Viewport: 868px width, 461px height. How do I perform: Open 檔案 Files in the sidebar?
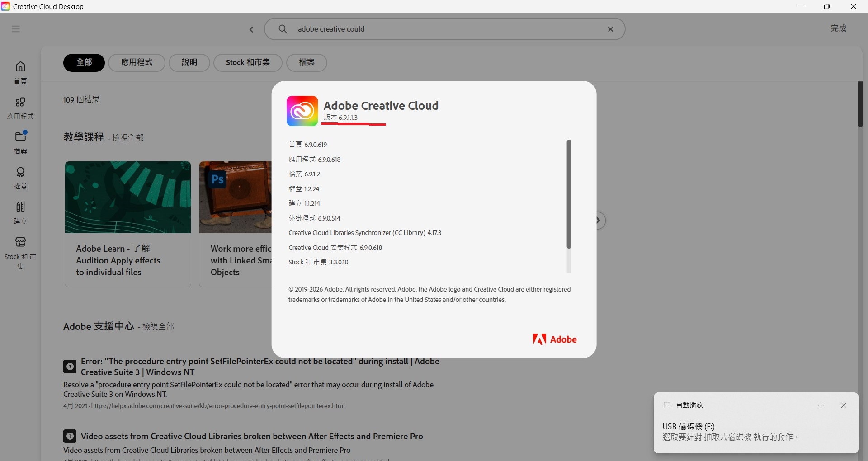coord(20,143)
